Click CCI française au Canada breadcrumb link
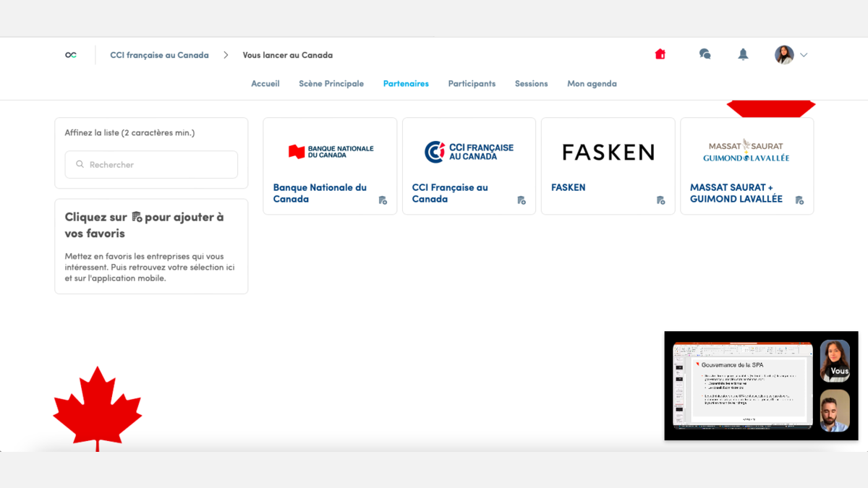This screenshot has width=868, height=488. (159, 55)
